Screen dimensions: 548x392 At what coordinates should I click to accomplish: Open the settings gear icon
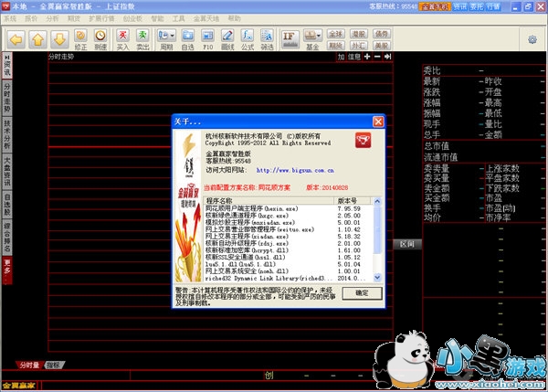pyautogui.click(x=532, y=39)
